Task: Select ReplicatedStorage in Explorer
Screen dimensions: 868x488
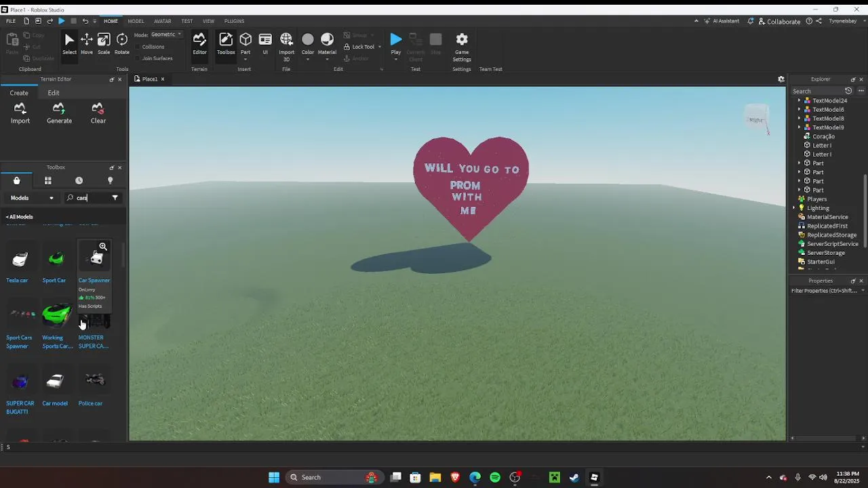Action: coord(831,235)
